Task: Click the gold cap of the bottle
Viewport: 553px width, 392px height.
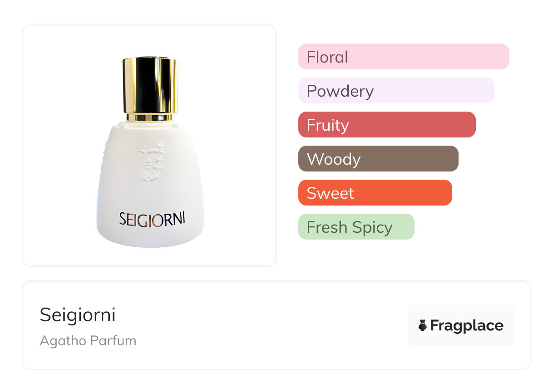Action: 150,84
